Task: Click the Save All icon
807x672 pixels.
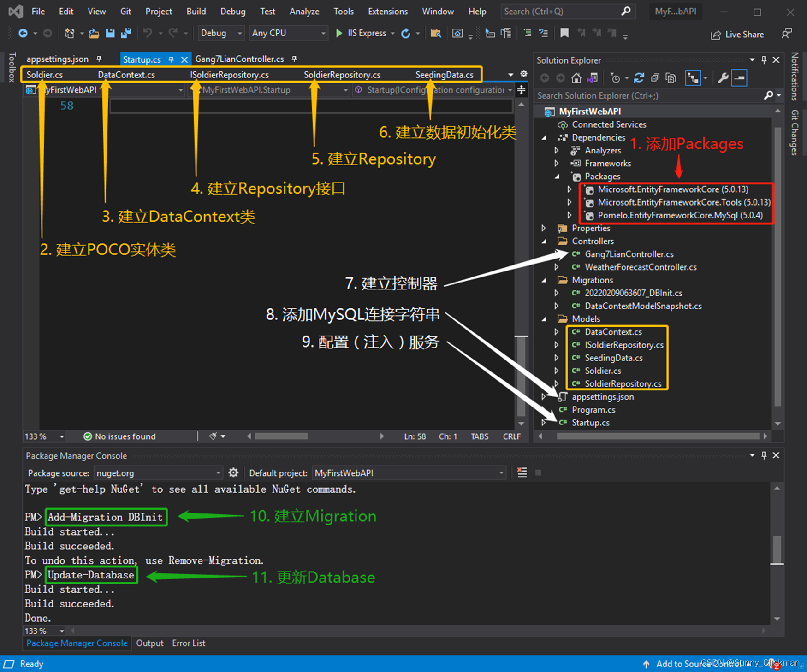Action: (x=126, y=33)
